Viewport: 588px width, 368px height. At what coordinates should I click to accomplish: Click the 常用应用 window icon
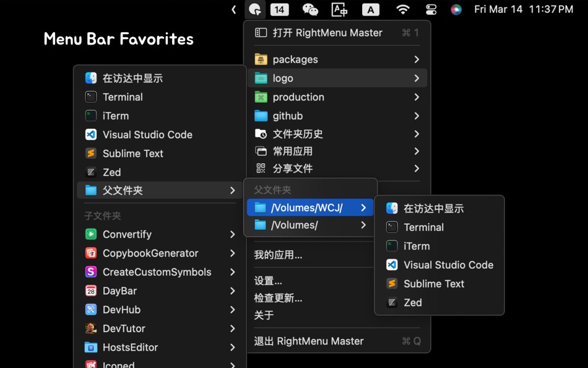[261, 151]
